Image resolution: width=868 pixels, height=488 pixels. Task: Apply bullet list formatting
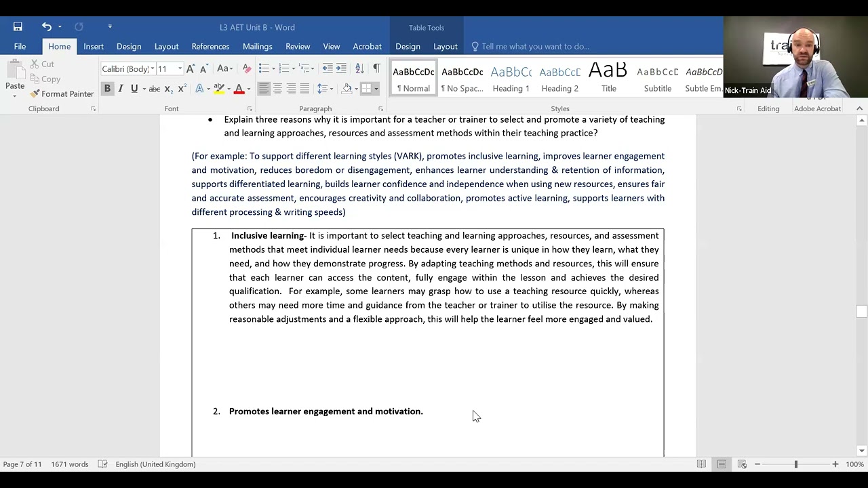(264, 68)
